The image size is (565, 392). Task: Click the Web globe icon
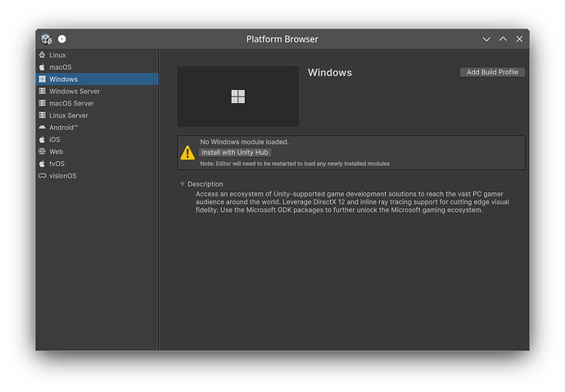click(42, 151)
